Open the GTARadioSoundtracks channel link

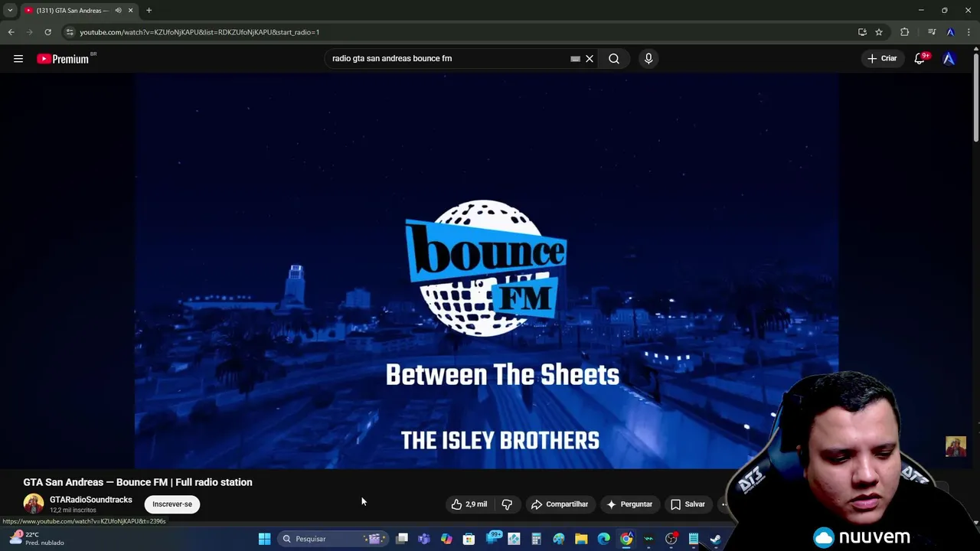pos(90,500)
